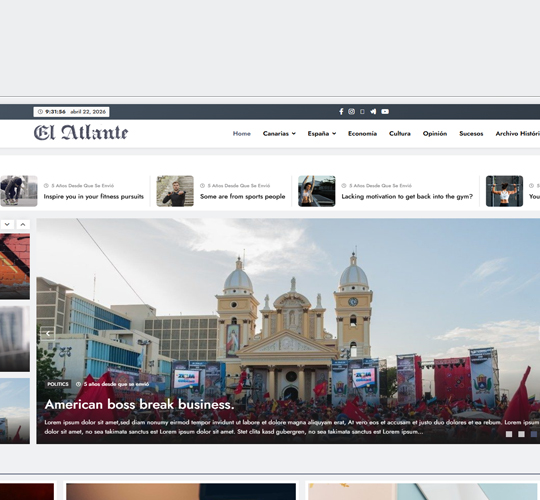540x500 pixels.
Task: Select the first slider pagination dot
Action: [509, 434]
